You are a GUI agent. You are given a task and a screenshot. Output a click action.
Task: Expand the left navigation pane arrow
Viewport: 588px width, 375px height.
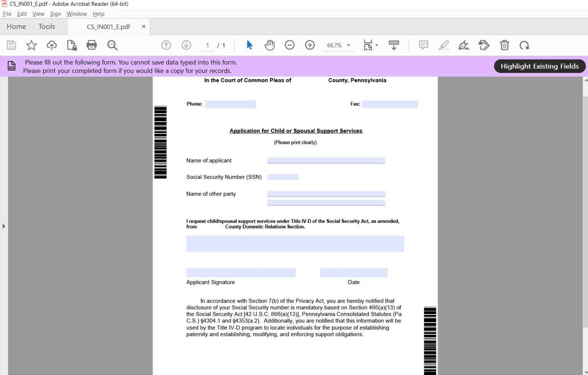tap(4, 226)
